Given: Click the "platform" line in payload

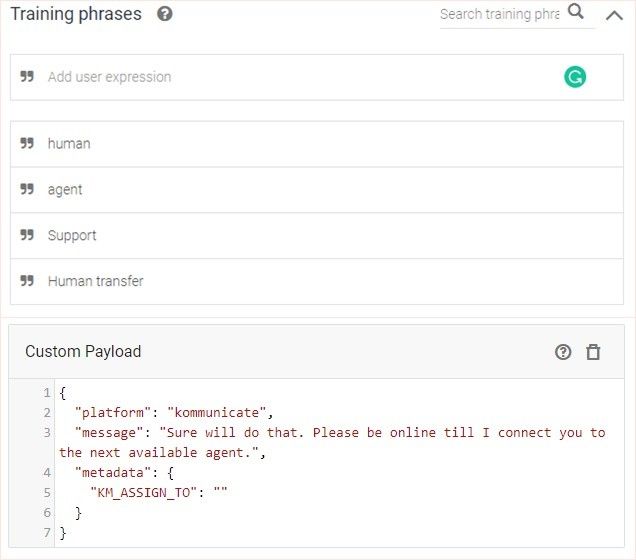Looking at the screenshot, I should click(174, 413).
